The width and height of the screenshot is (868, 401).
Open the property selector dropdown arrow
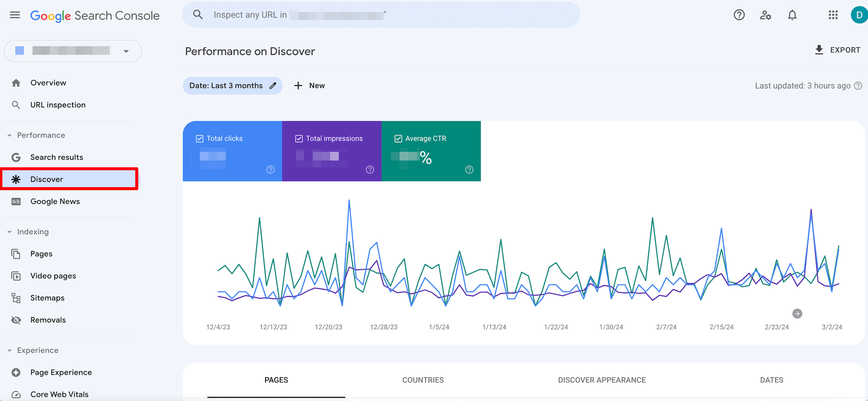[126, 51]
